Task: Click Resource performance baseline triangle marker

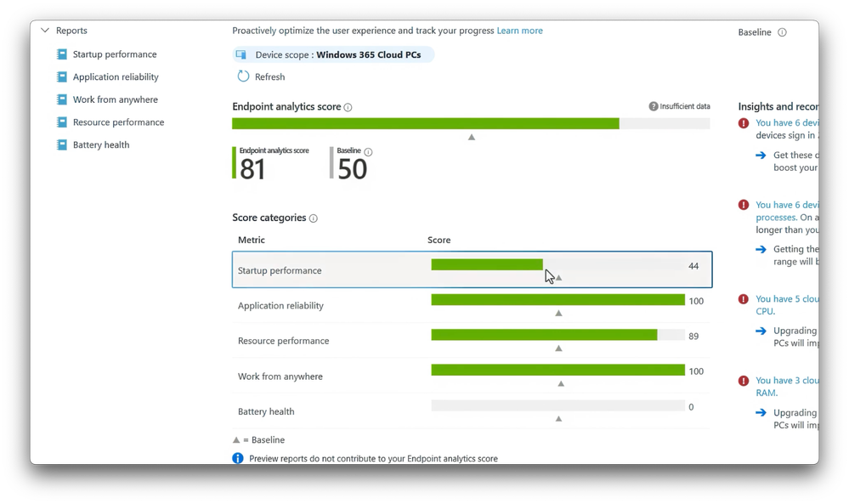Action: pyautogui.click(x=559, y=348)
